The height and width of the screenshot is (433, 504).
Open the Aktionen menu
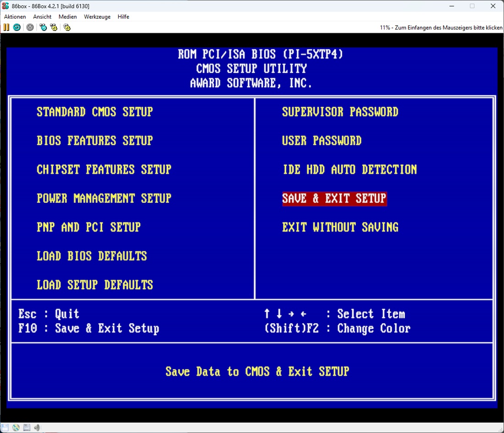tap(15, 17)
